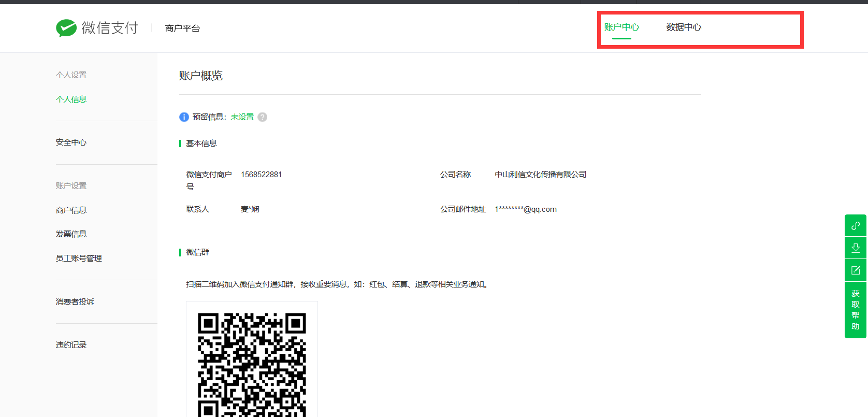Click the 账户概览 page heading
The image size is (868, 417).
[x=201, y=76]
